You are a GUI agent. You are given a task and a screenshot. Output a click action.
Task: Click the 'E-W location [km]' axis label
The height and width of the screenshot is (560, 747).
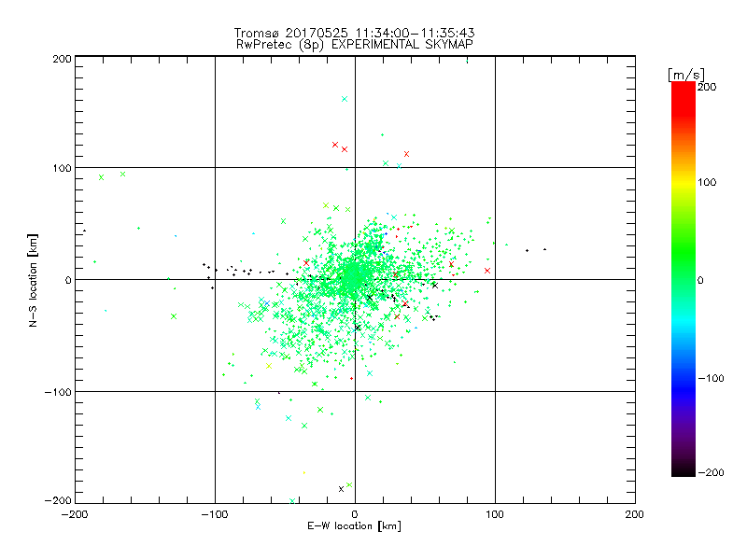pyautogui.click(x=354, y=525)
